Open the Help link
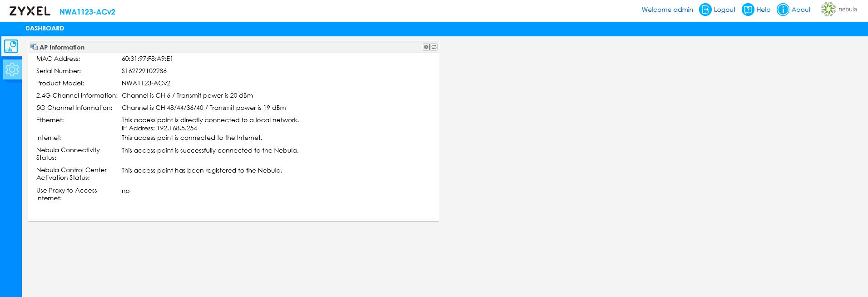The height and width of the screenshot is (297, 868). (763, 10)
